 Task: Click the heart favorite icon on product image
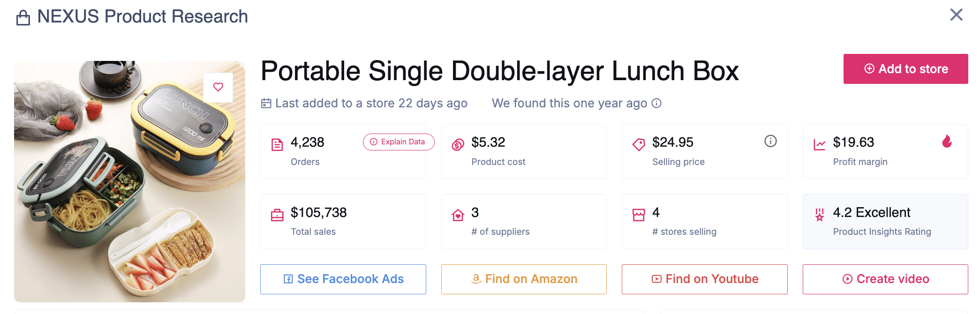coord(218,87)
